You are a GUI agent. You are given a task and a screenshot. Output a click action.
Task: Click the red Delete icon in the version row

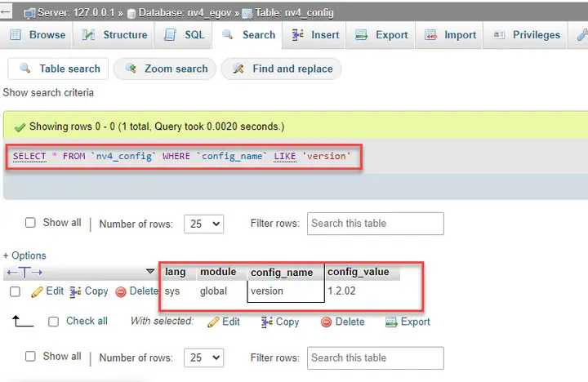click(x=121, y=291)
